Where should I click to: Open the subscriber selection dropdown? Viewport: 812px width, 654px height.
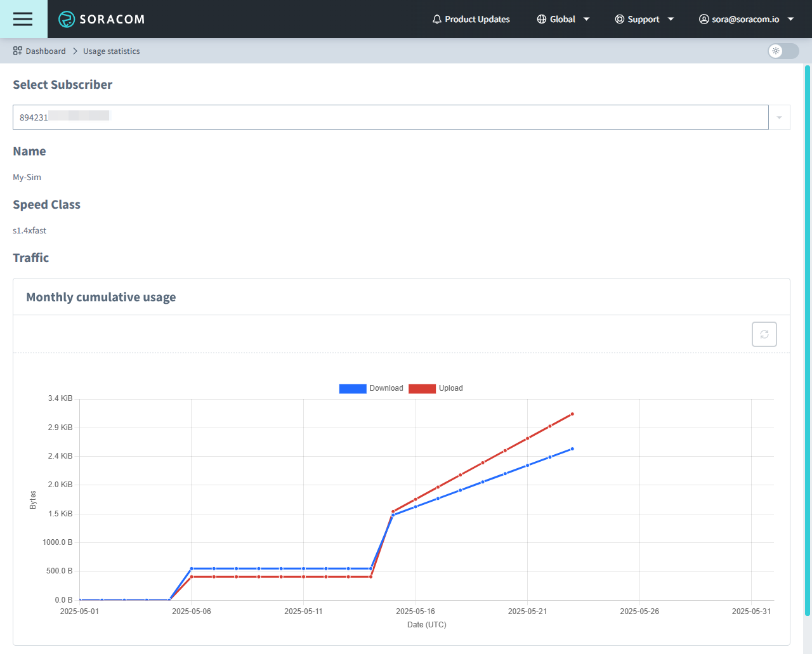pyautogui.click(x=779, y=117)
